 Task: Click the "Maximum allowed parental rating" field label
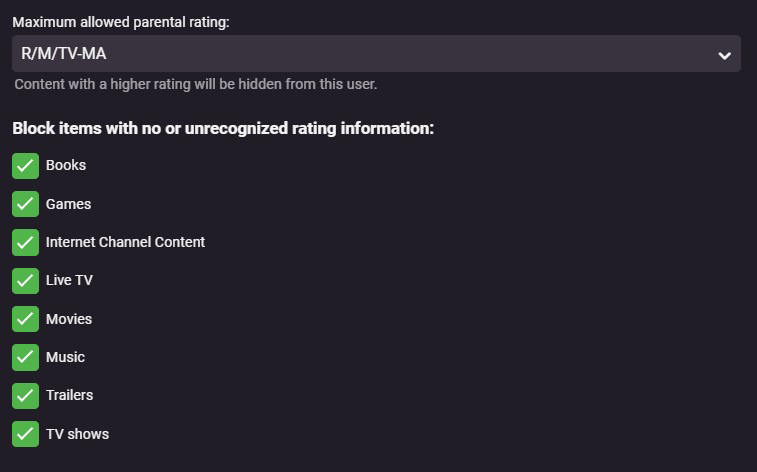tap(121, 22)
